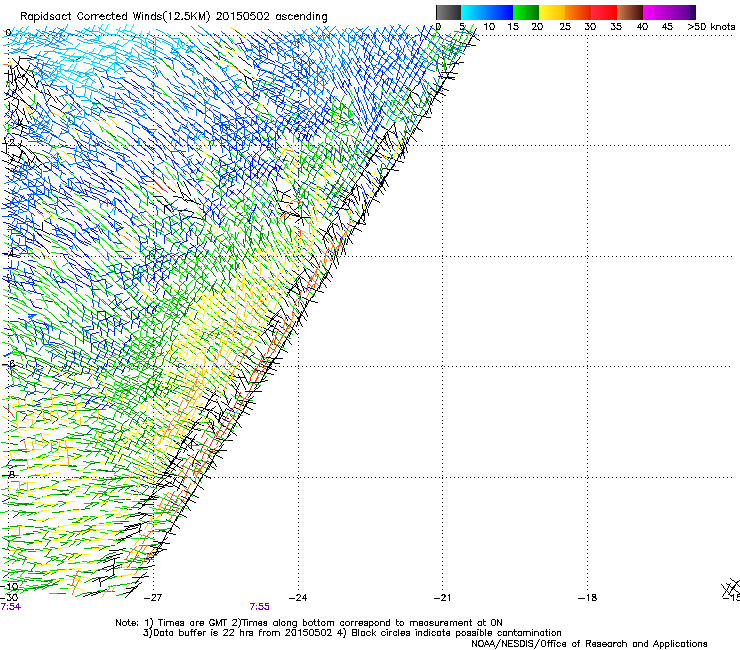
Task: Click the yellow 20-25 knots color swatch
Action: pos(552,12)
